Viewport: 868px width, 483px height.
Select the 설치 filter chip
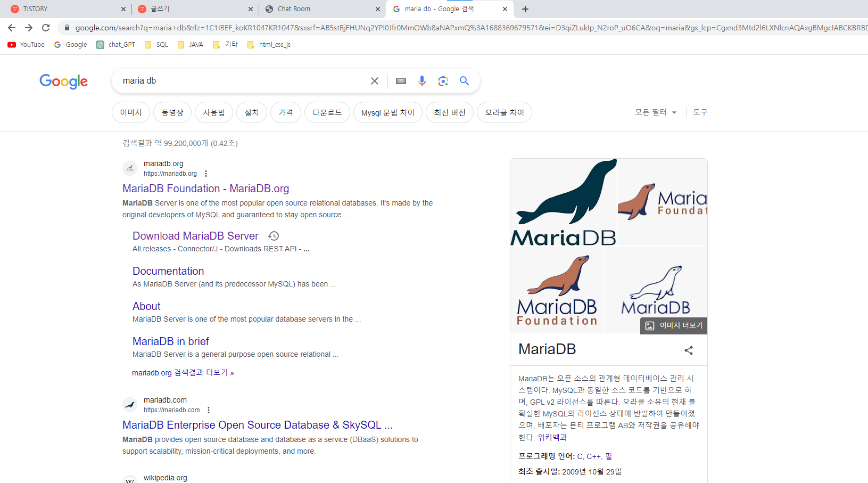(252, 112)
